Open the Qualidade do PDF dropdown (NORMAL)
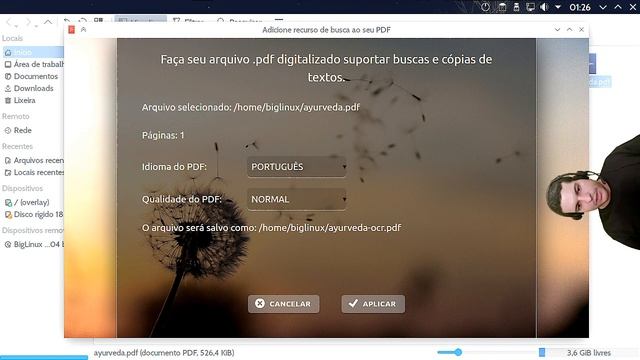Viewport: 640px width, 360px height. 297,199
